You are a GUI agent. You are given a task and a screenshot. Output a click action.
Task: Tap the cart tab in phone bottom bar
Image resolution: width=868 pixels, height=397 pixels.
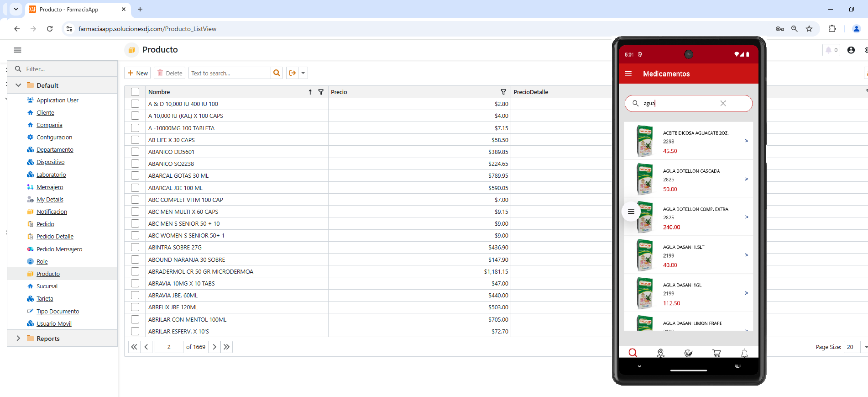716,352
